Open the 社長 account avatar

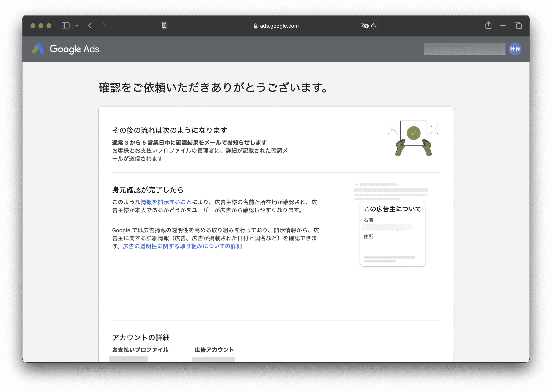(x=515, y=49)
